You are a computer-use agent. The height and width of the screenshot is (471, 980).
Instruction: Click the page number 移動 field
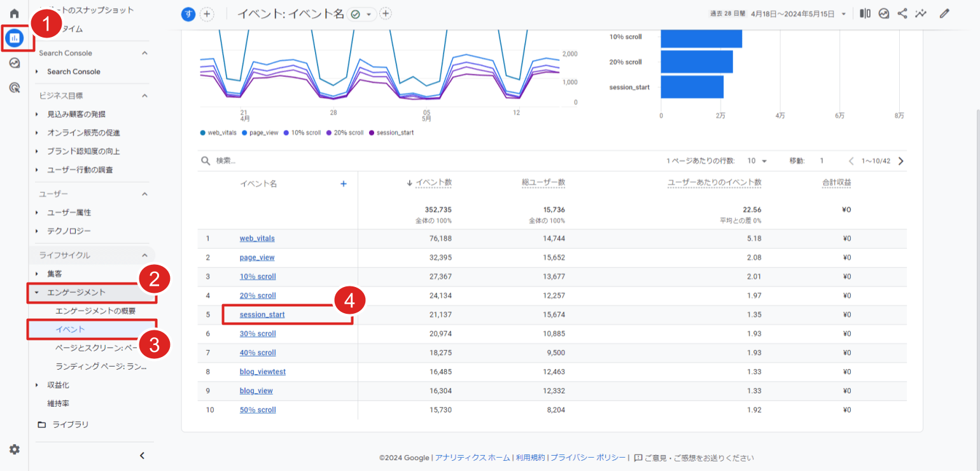[x=822, y=161]
